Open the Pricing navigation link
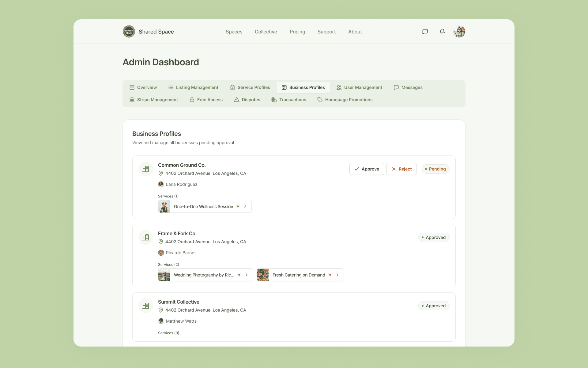 [297, 32]
